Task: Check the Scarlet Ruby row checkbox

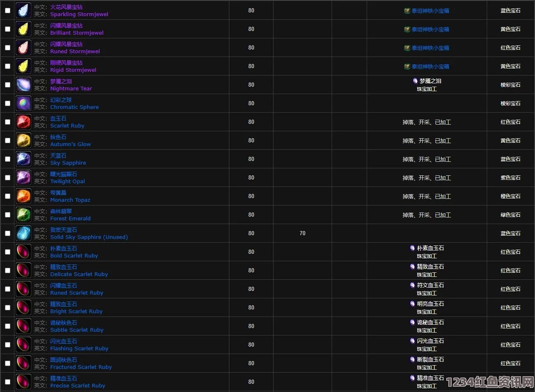Action: click(7, 122)
